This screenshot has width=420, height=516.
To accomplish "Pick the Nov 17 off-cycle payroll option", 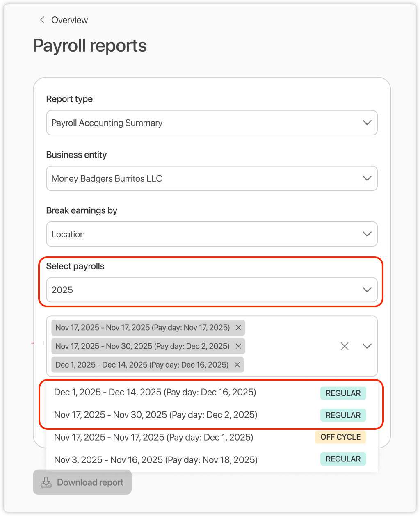I will coord(153,437).
